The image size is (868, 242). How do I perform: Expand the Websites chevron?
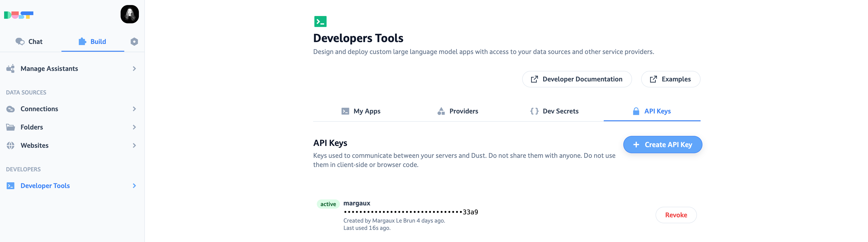click(x=134, y=145)
